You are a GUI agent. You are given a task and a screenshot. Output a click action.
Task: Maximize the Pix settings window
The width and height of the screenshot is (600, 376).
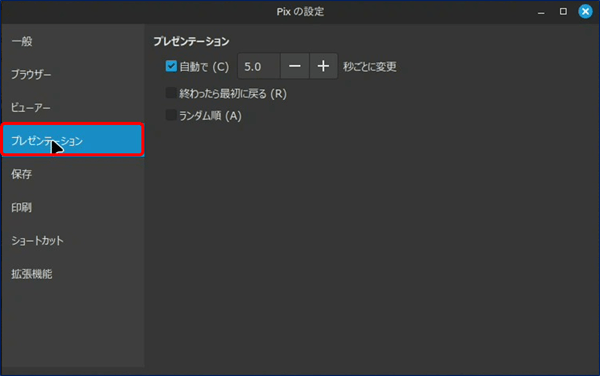click(563, 11)
